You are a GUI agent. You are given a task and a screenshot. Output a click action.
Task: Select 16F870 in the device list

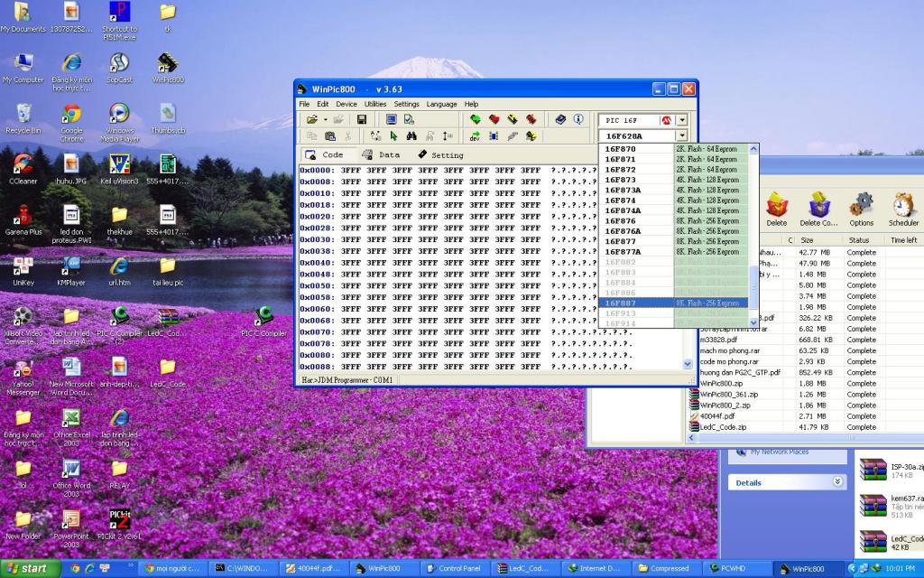(673, 149)
